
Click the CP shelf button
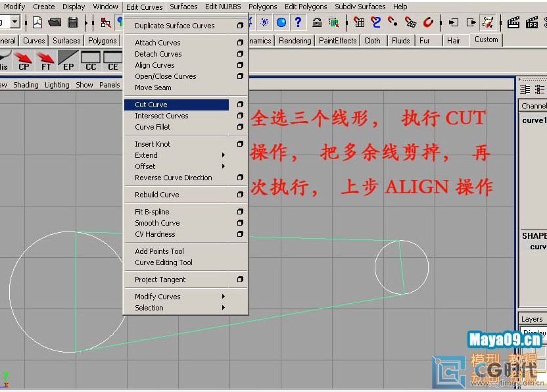(24, 61)
